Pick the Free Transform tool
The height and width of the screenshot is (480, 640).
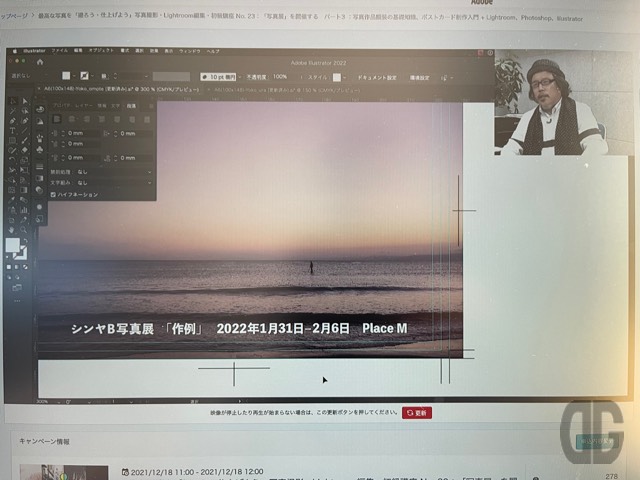coord(24,170)
